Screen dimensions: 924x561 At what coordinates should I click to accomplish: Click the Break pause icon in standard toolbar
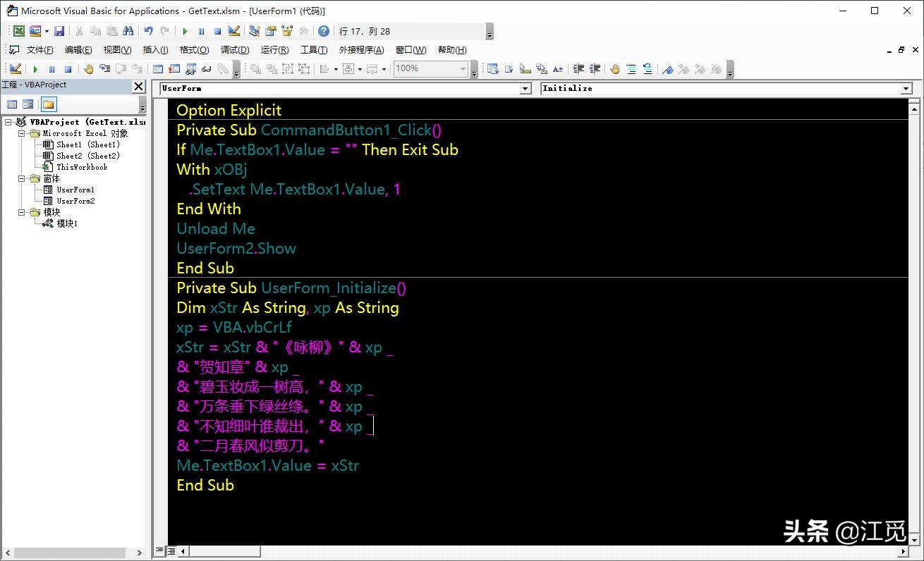[201, 31]
